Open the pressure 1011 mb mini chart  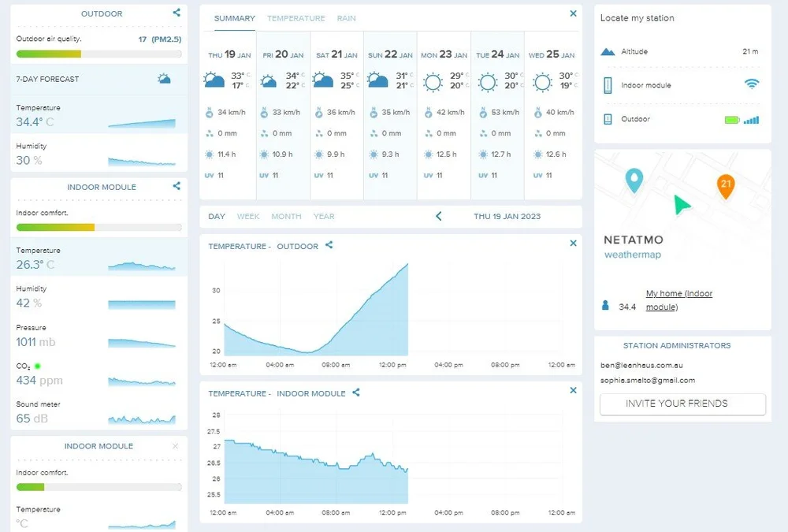tap(142, 342)
